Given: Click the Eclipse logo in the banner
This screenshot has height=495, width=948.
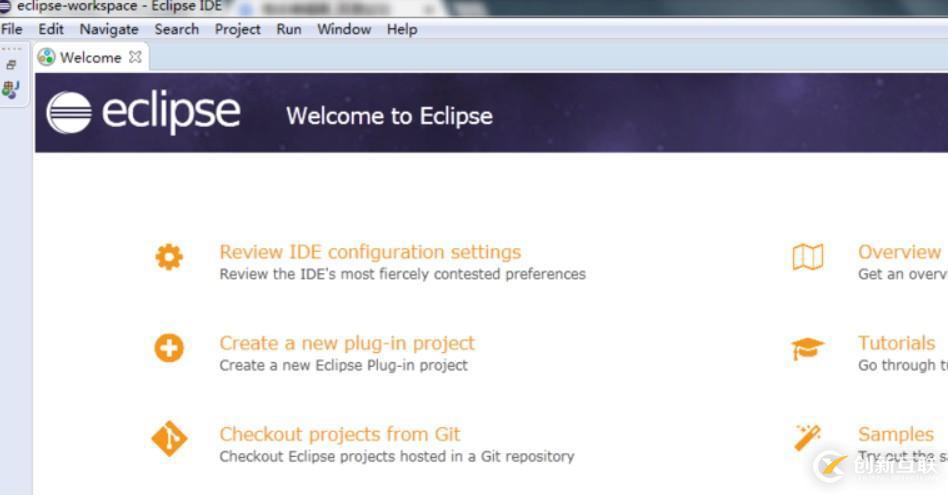Looking at the screenshot, I should 143,112.
